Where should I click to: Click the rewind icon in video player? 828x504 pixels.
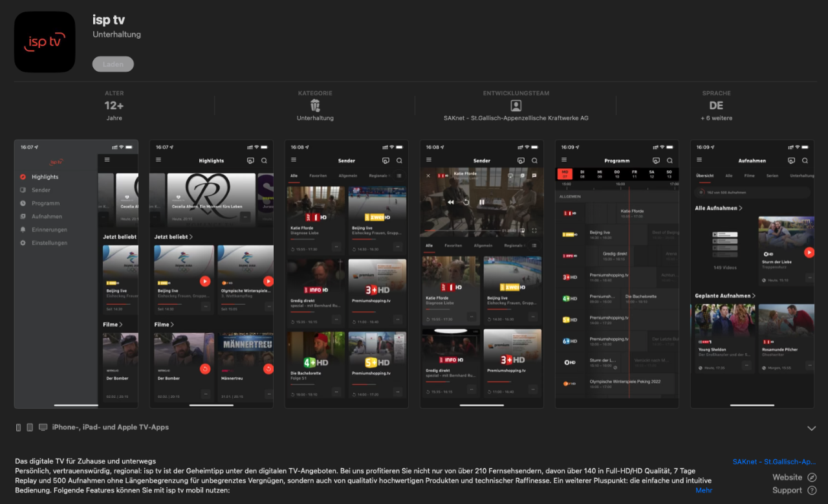450,202
